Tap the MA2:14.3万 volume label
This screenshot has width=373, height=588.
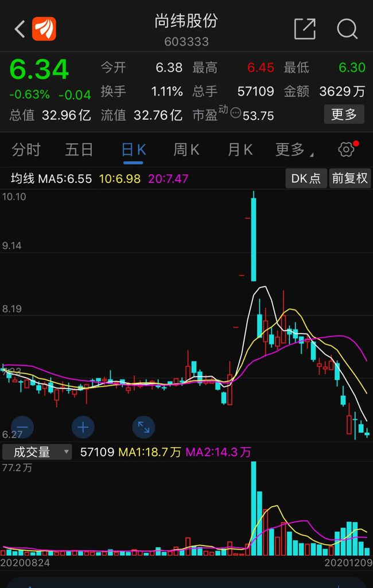point(218,452)
